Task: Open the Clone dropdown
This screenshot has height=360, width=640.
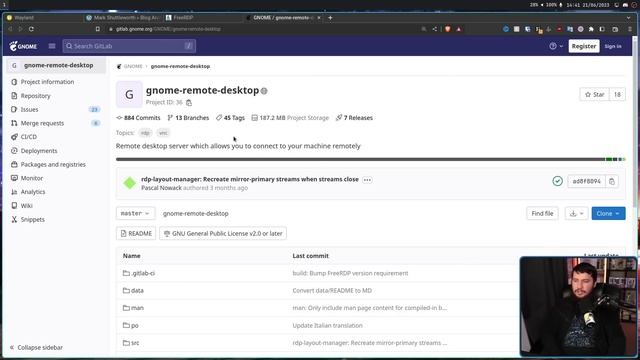Action: point(608,213)
